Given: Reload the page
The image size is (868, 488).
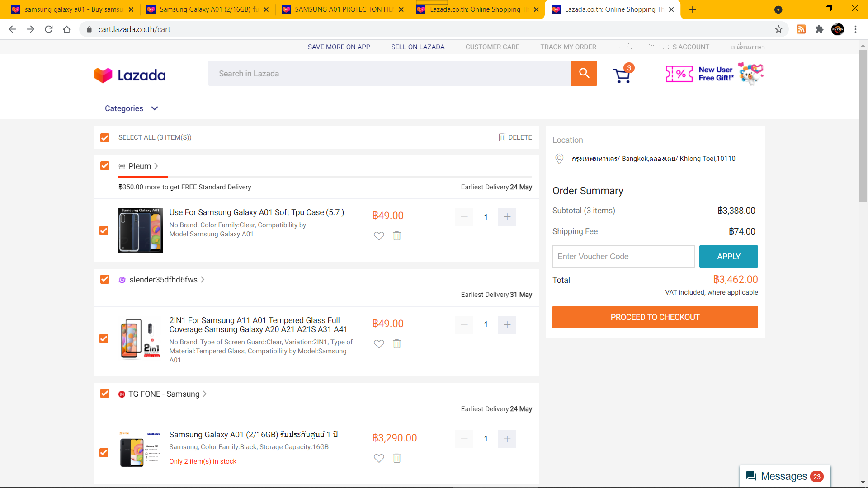Looking at the screenshot, I should pos(49,29).
